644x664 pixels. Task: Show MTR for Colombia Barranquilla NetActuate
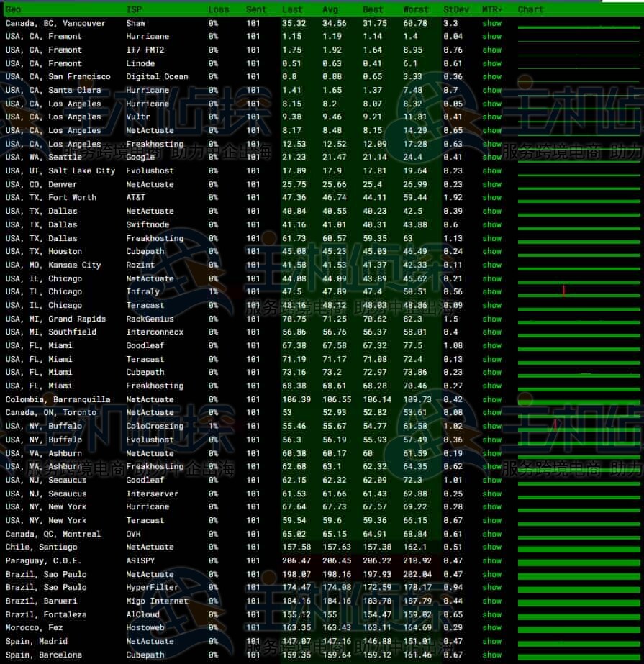(492, 399)
